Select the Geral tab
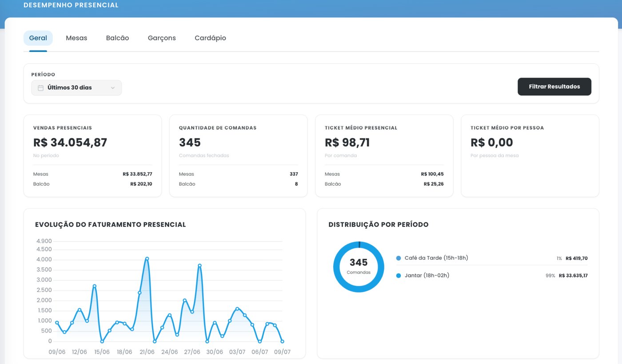 38,38
